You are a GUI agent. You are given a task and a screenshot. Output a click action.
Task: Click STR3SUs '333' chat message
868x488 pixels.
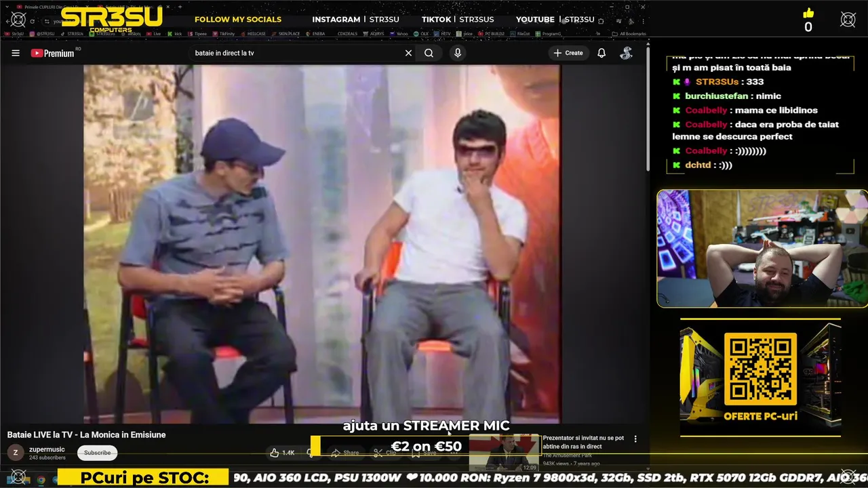click(x=718, y=82)
